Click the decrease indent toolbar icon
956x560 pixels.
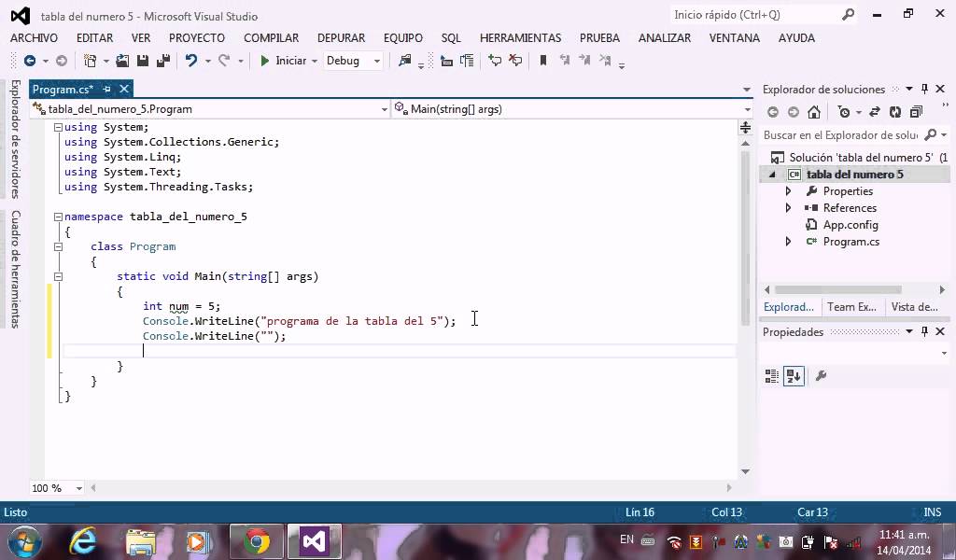coord(446,61)
